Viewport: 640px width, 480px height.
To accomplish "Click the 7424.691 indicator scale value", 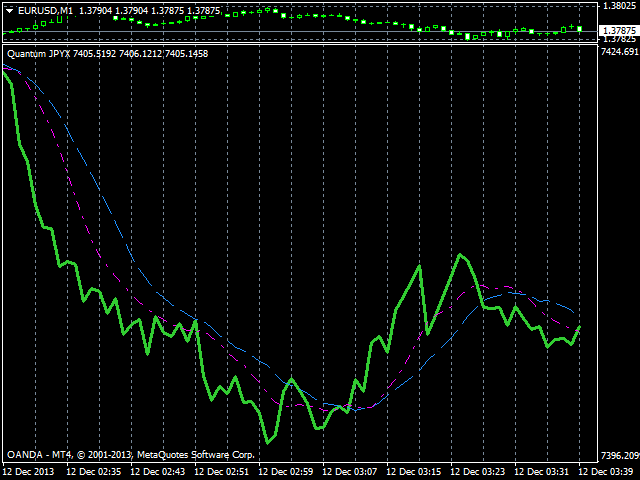I will 618,51.
